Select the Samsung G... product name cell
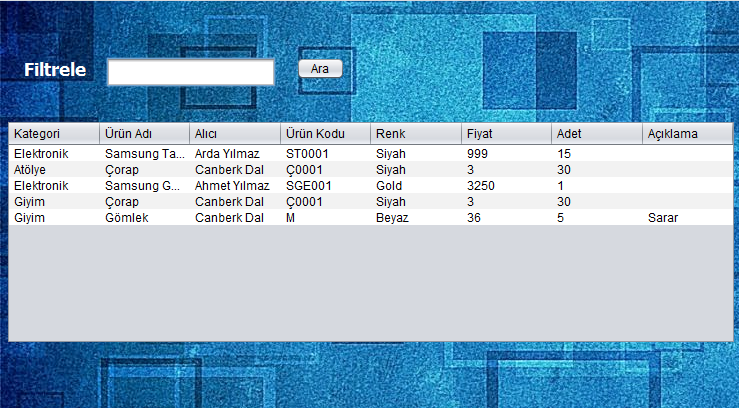 pyautogui.click(x=143, y=186)
